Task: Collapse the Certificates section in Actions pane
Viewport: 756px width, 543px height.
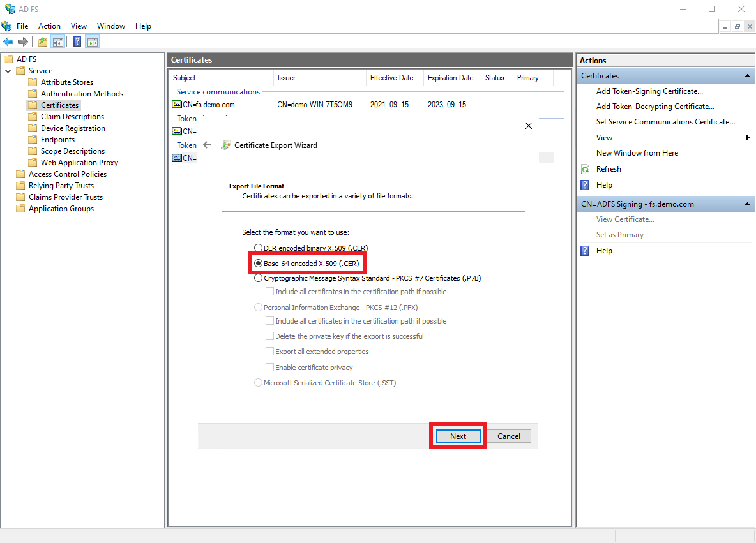Action: click(746, 75)
